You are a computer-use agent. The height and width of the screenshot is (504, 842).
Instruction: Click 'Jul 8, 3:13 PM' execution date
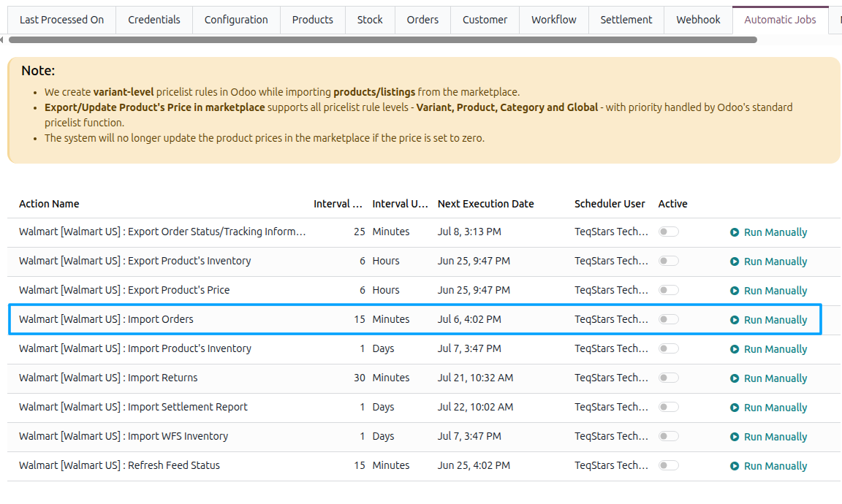469,232
